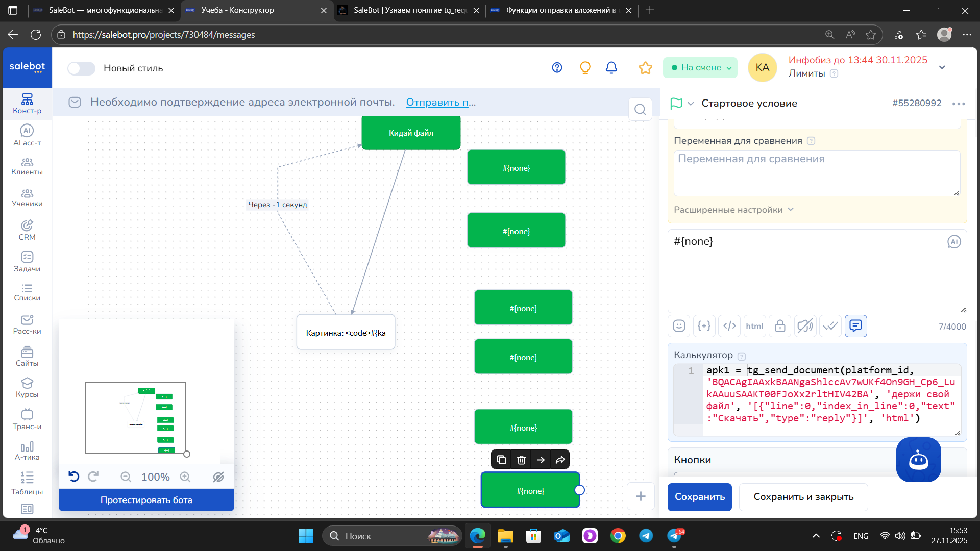Copy the selected block

[501, 460]
